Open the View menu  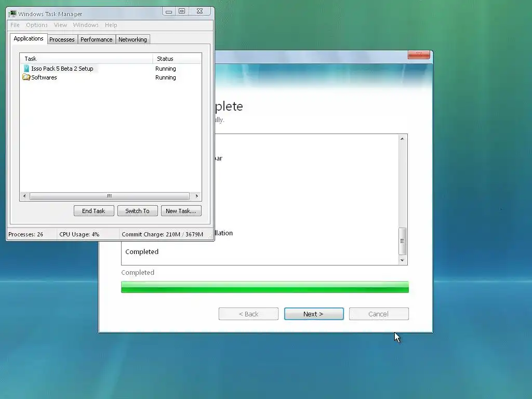click(x=60, y=25)
